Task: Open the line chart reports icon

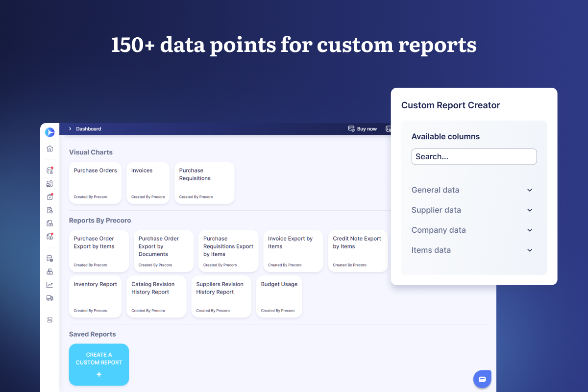Action: point(49,285)
